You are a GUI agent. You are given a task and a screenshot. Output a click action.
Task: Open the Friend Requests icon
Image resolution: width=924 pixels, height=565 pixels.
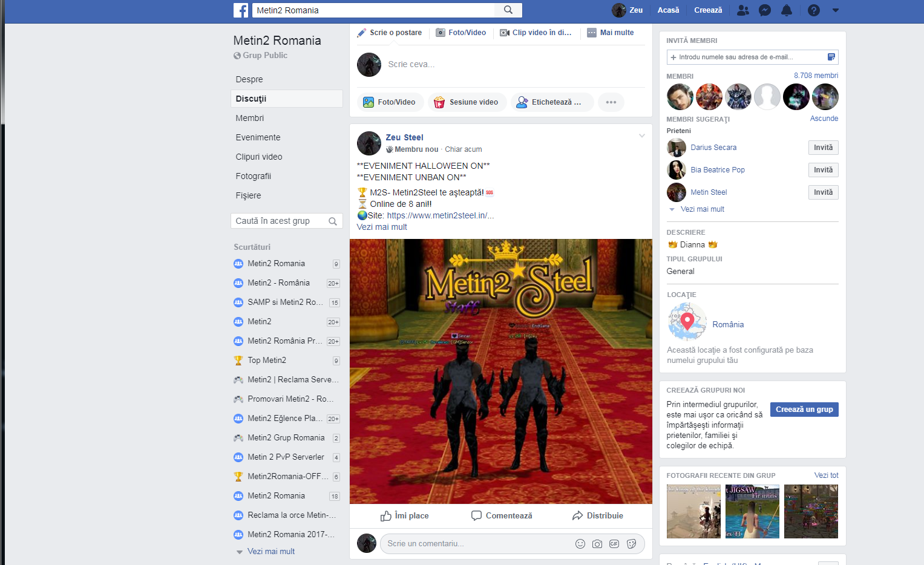[x=743, y=10]
